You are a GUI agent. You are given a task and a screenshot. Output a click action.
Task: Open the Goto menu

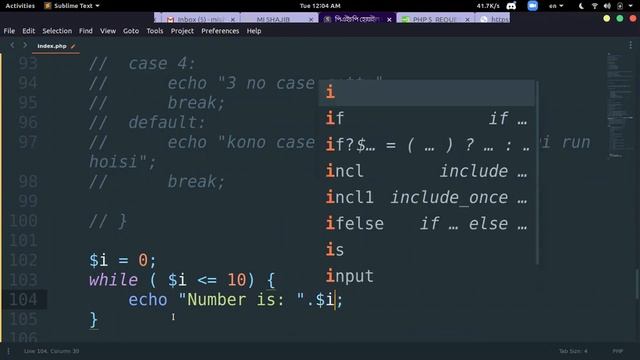(x=131, y=31)
